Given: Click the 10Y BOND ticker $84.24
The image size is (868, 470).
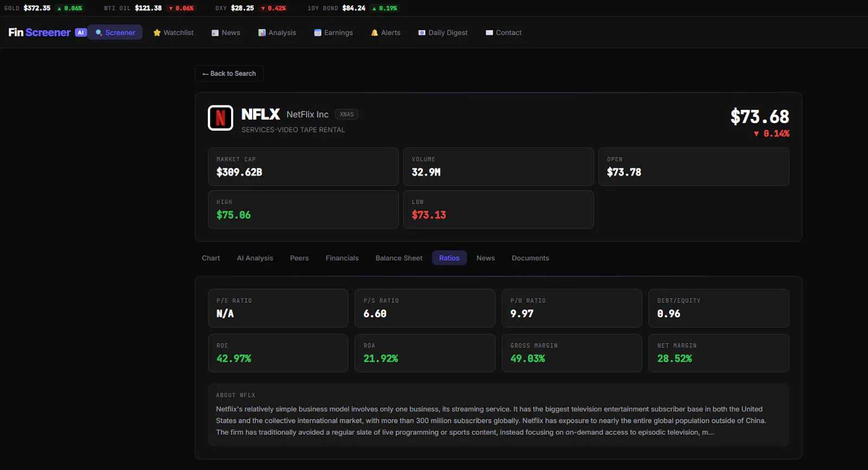Looking at the screenshot, I should [354, 8].
